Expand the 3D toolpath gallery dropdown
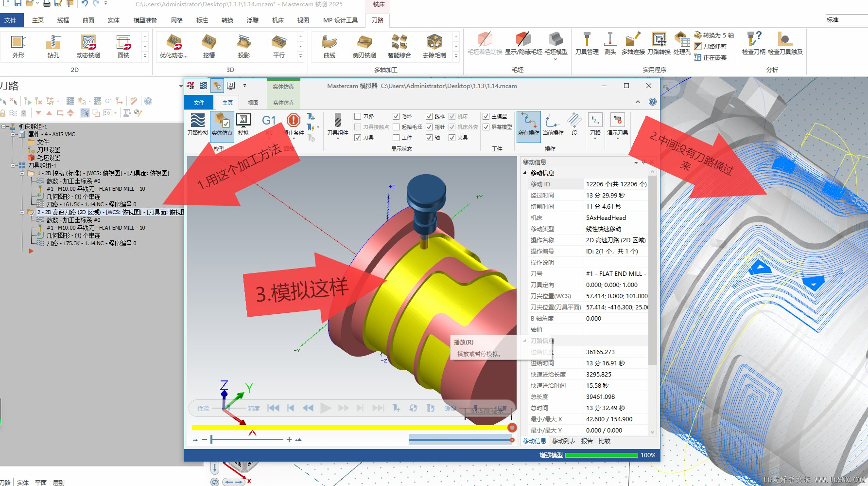Viewport: 868px width, 486px height. [x=300, y=56]
